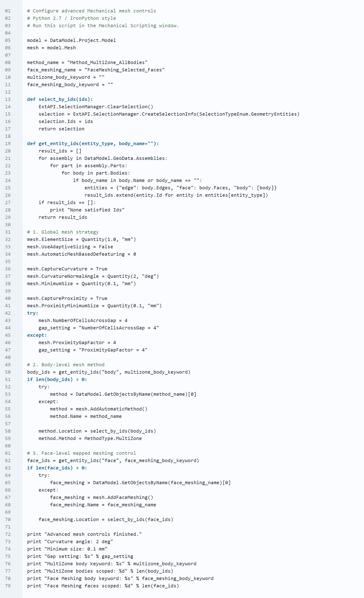Click the "multizone_body_keyword = """ assignment line
This screenshot has width=364, height=598.
(66, 77)
